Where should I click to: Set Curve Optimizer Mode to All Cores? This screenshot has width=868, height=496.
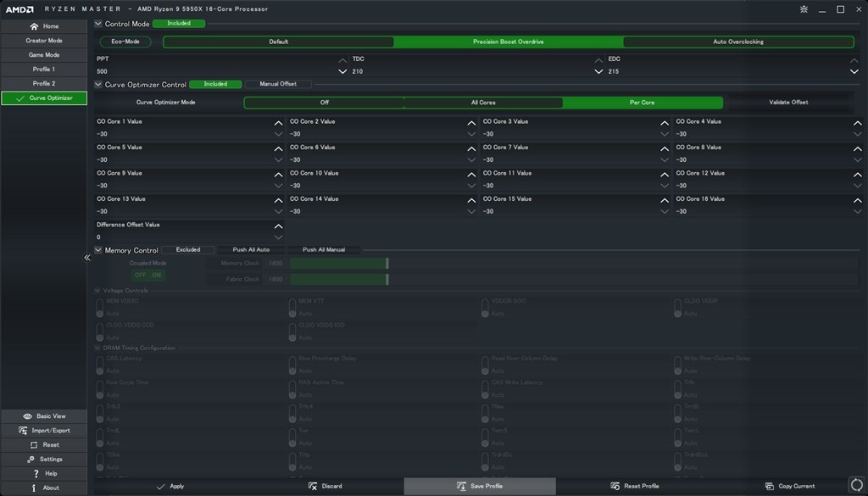483,103
